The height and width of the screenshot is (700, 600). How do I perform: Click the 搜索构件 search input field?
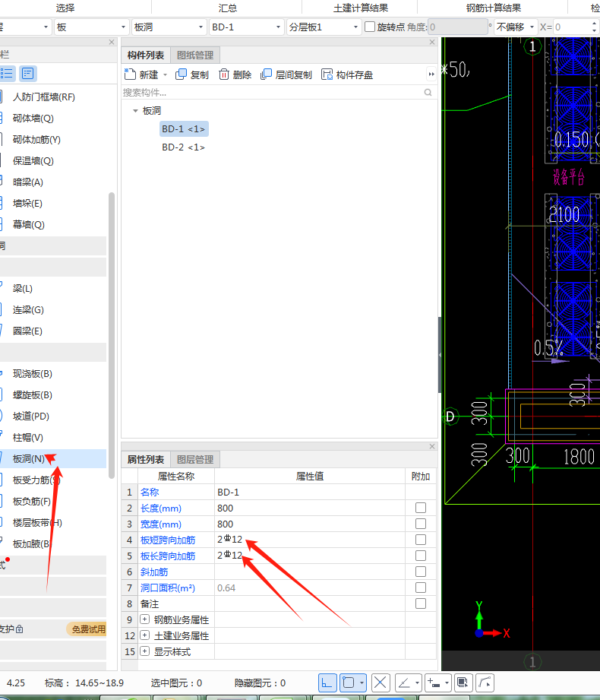click(271, 93)
